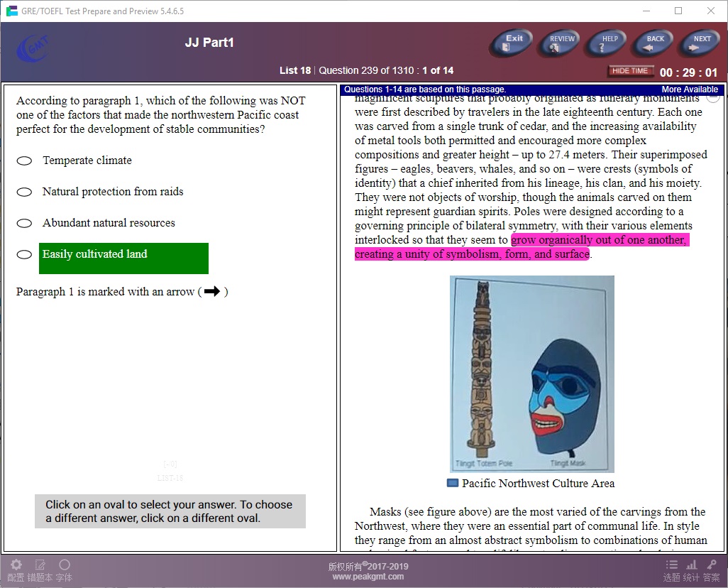Hide the timer with HIDE TIME
Image resolution: width=728 pixels, height=588 pixels.
(630, 70)
